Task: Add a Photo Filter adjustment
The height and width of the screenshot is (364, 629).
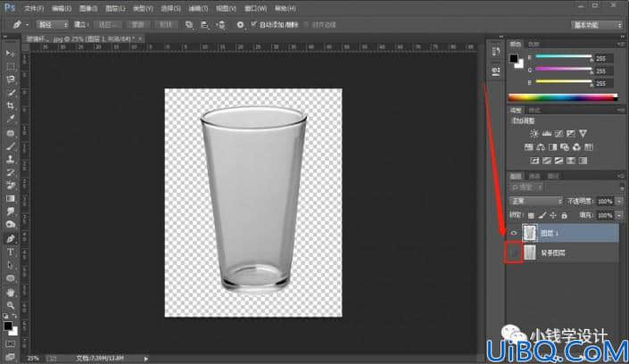Action: [x=565, y=147]
